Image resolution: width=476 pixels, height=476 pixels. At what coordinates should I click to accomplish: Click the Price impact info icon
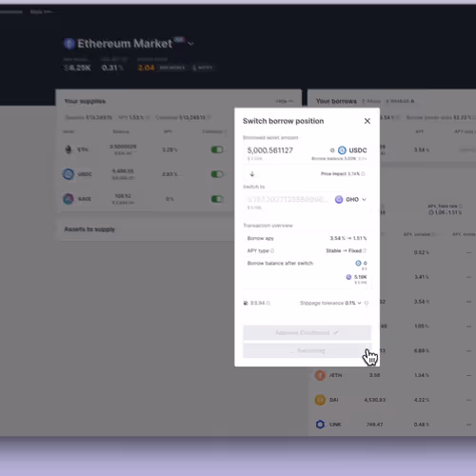364,174
